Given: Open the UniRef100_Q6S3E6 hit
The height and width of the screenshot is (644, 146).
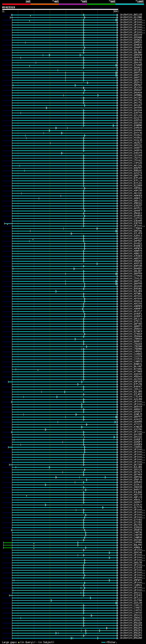Looking at the screenshot, I should click(131, 70).
